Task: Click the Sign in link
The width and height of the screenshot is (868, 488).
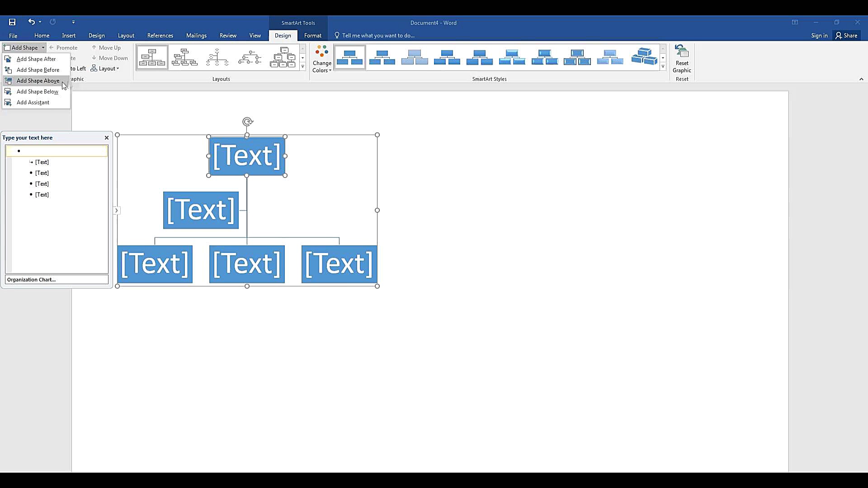Action: pos(819,36)
